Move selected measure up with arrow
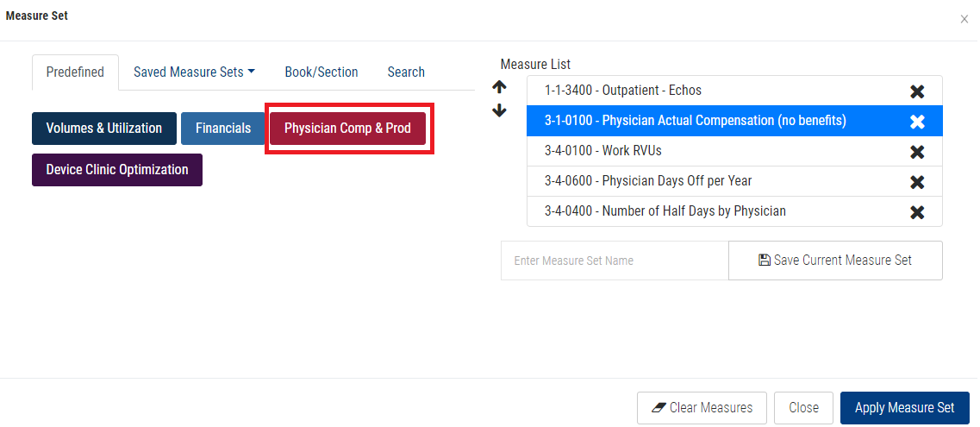The height and width of the screenshot is (427, 980). pos(499,87)
